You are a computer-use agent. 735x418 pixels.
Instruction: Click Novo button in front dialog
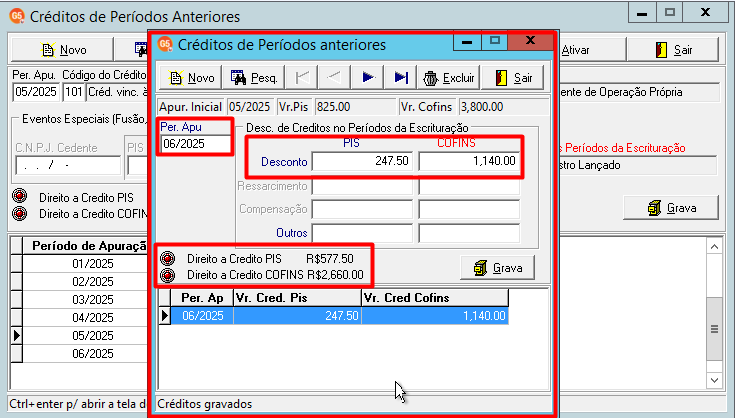tap(191, 78)
